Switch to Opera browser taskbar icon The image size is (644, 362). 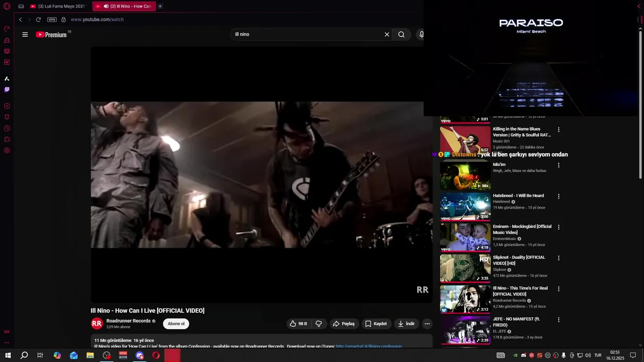156,355
